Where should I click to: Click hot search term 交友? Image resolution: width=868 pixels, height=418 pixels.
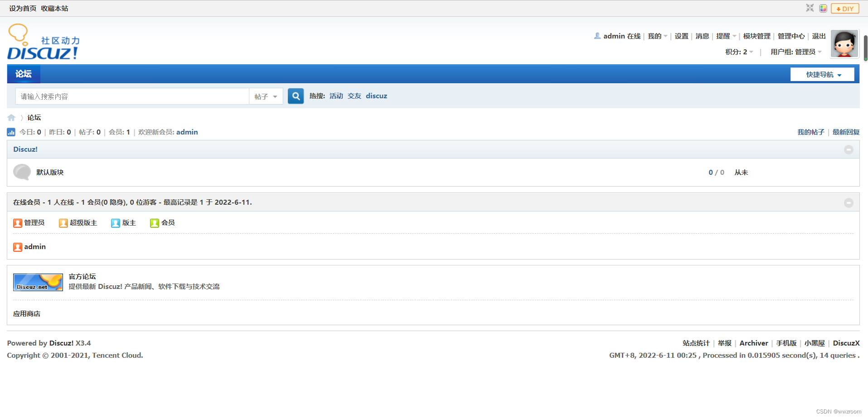(354, 96)
